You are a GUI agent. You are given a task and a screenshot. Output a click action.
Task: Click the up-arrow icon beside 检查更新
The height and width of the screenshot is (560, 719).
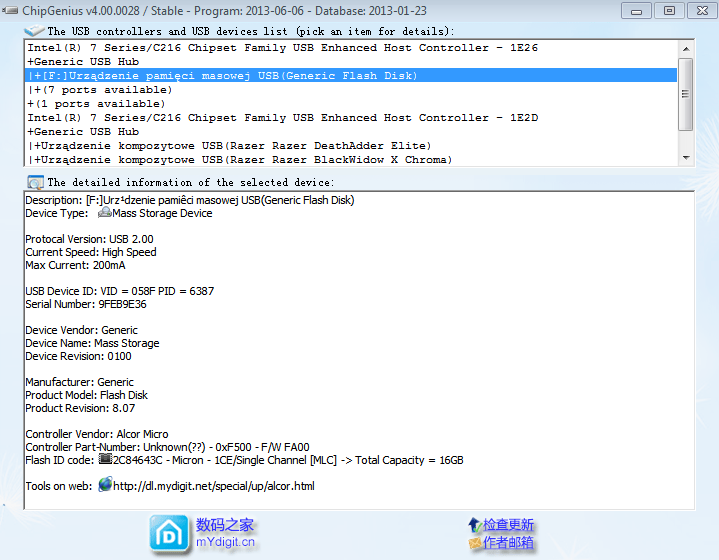(x=475, y=524)
